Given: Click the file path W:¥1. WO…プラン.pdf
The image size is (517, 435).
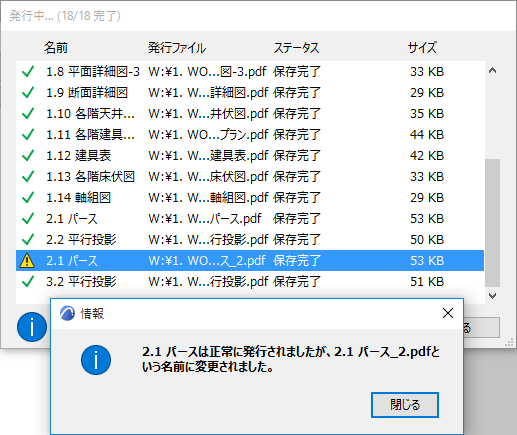Looking at the screenshot, I should pyautogui.click(x=208, y=134).
